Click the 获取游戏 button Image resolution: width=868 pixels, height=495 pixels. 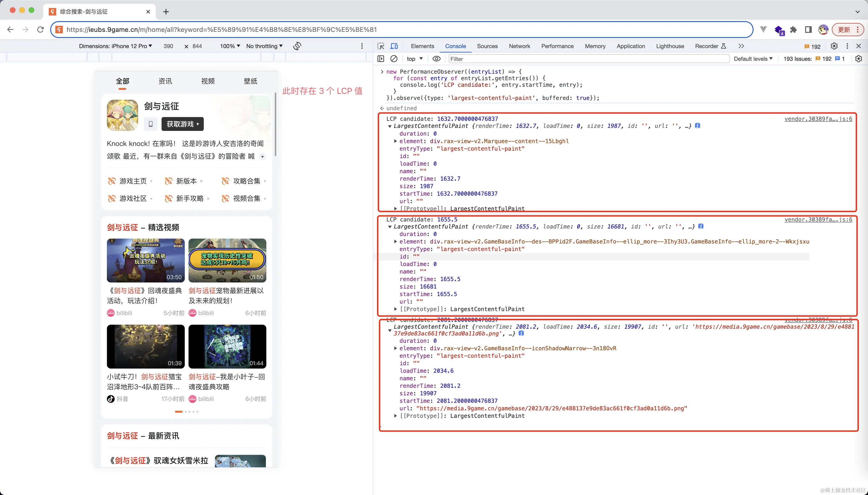tap(183, 124)
